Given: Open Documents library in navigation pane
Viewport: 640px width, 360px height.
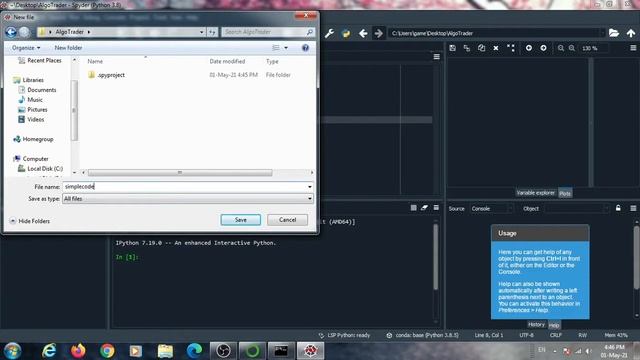Looking at the screenshot, I should pos(38,90).
